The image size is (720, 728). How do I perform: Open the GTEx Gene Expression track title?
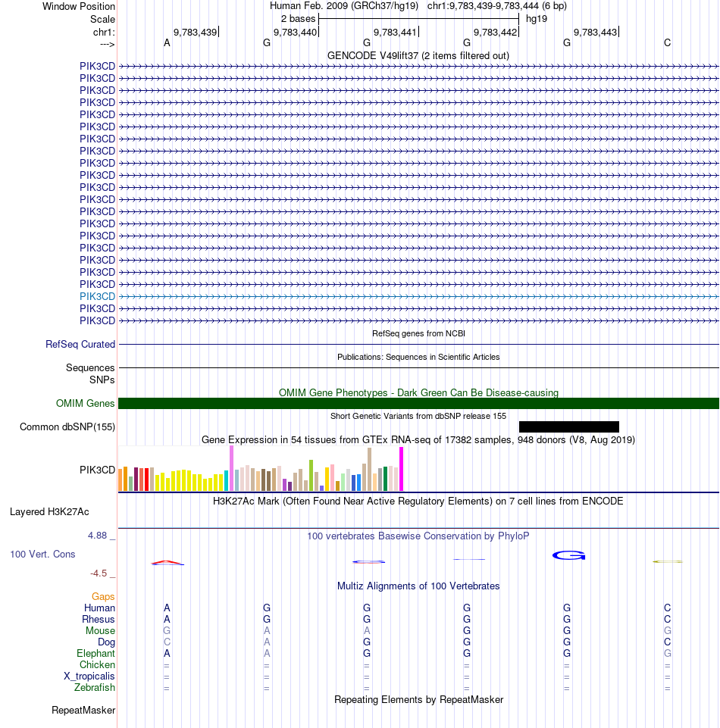(418, 439)
